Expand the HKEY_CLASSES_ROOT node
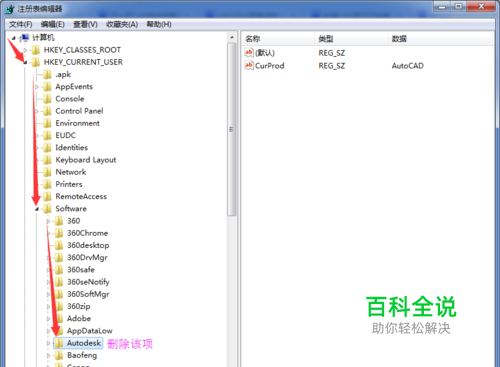500x367 pixels. [x=25, y=50]
